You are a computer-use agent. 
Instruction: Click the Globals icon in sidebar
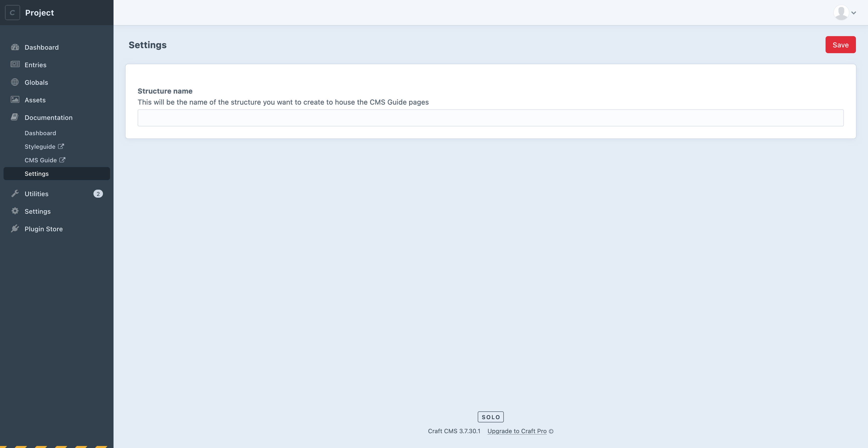14,82
